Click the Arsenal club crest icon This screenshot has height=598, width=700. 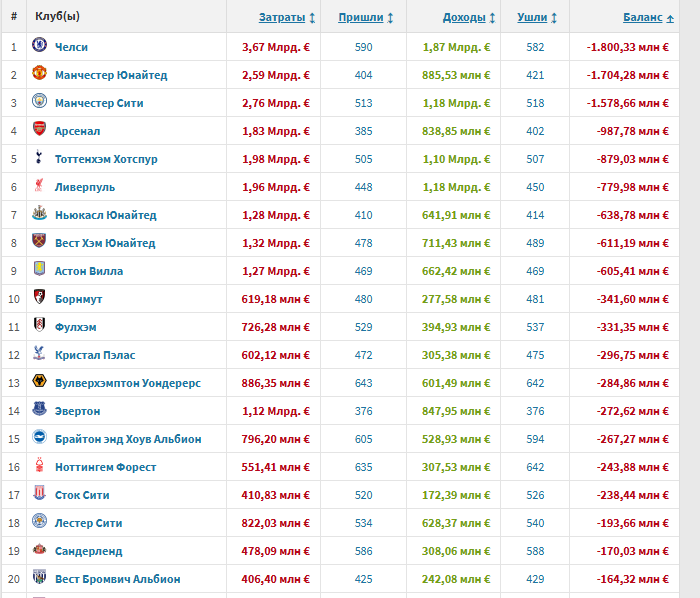click(x=39, y=130)
